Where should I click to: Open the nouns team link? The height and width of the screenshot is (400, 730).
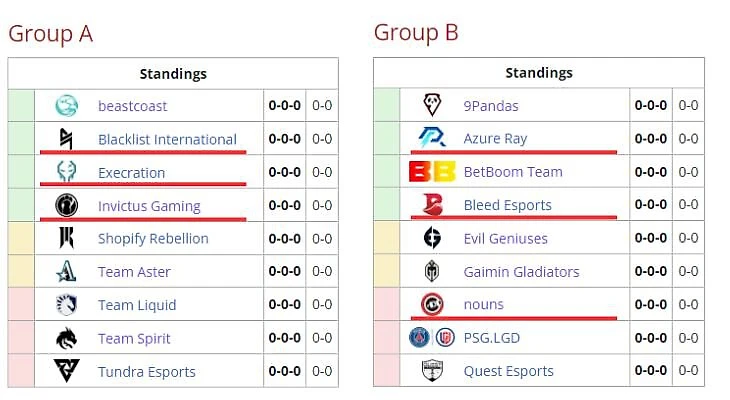click(484, 305)
